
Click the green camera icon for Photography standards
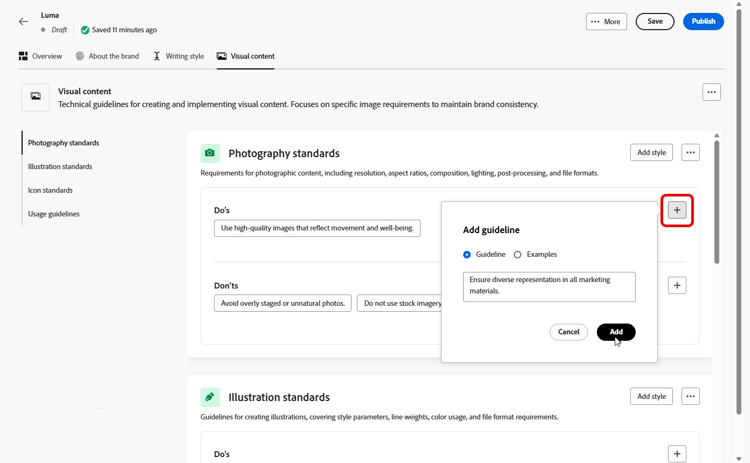coord(210,153)
